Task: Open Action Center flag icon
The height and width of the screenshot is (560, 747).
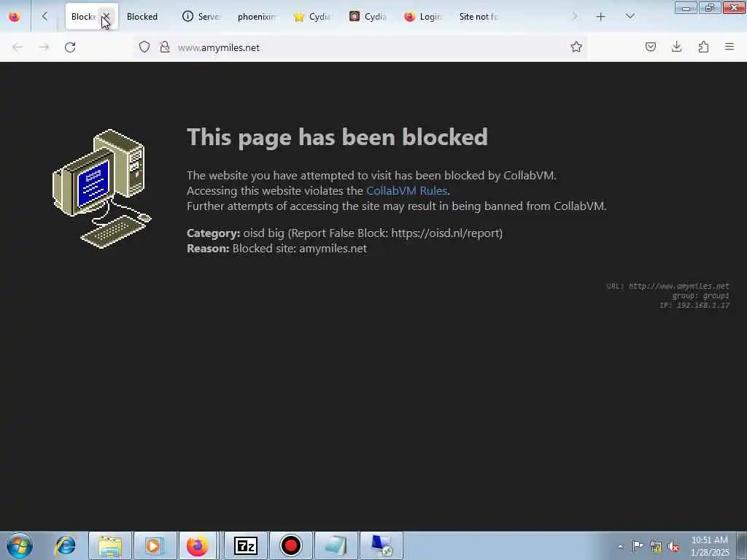Action: [638, 546]
